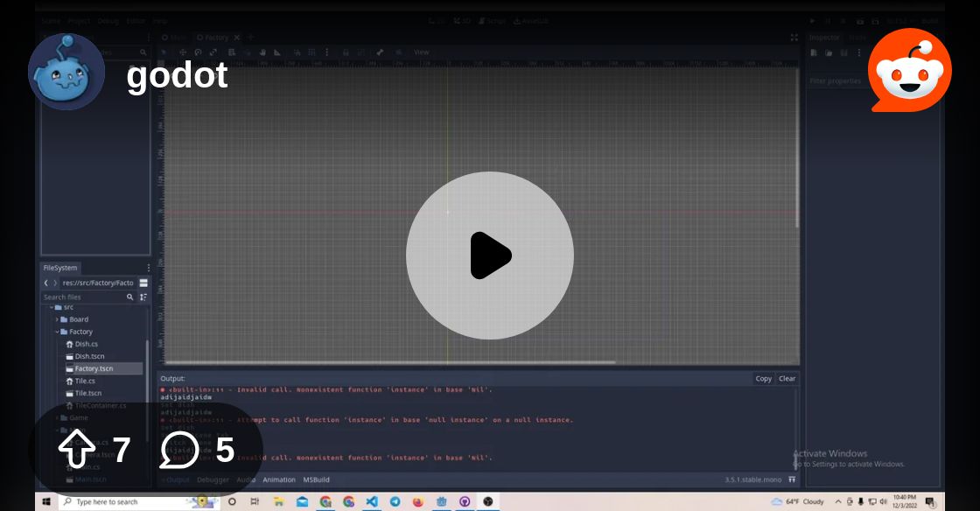Select the Move mode tool
This screenshot has height=511, width=980.
183,52
